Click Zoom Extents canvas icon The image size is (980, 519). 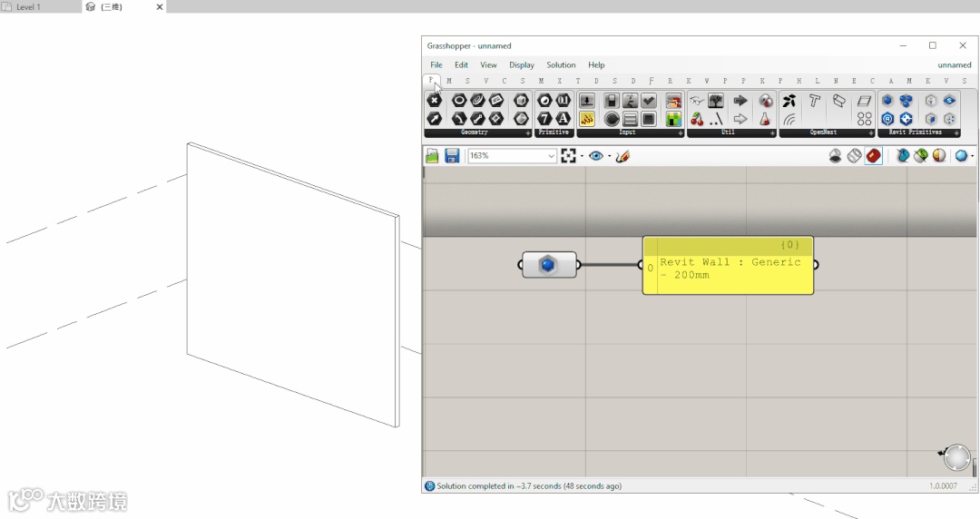(x=568, y=156)
